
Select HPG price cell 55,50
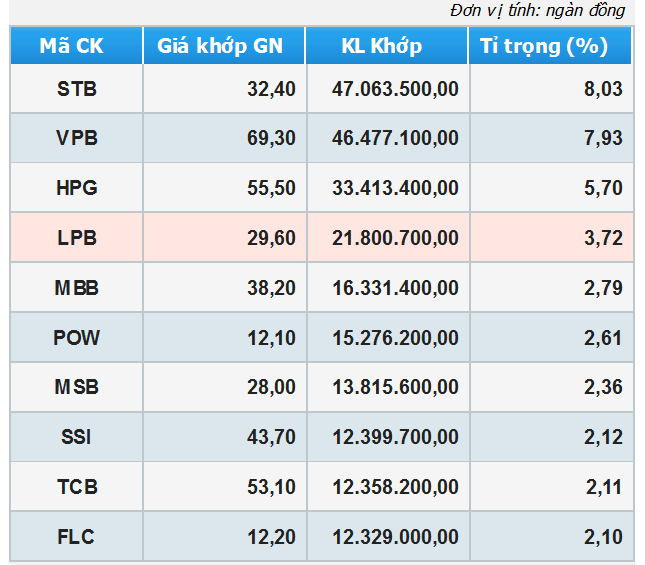tap(271, 187)
